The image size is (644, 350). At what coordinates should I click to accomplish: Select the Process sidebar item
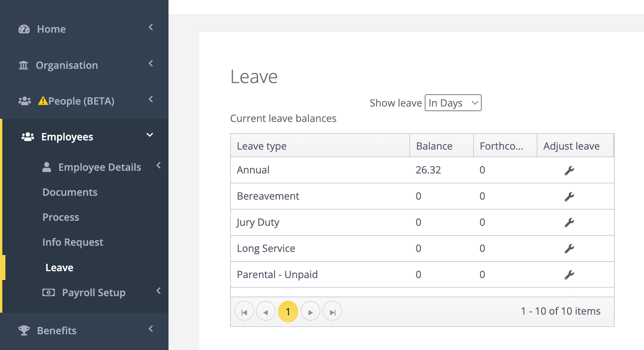pos(61,217)
